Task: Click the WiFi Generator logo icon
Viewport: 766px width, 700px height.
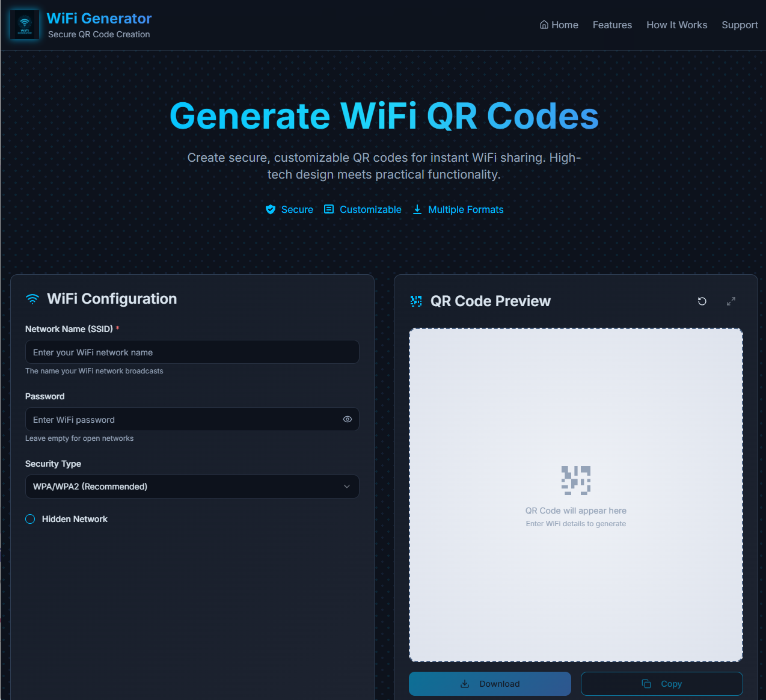Action: tap(25, 25)
